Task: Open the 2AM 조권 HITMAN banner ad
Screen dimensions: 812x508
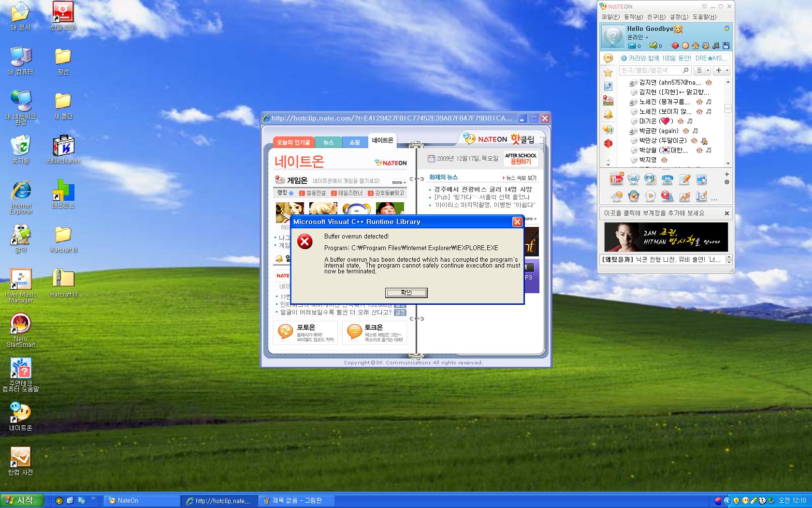Action: tap(666, 237)
